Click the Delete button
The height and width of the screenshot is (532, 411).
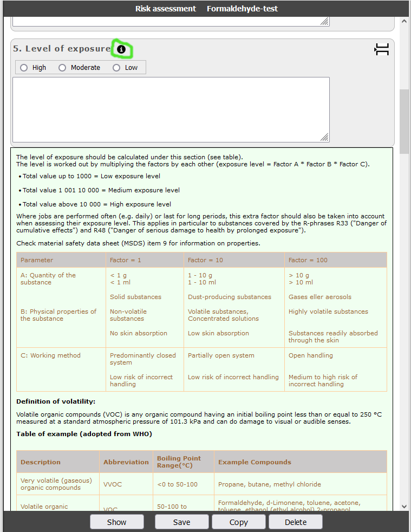pyautogui.click(x=296, y=522)
